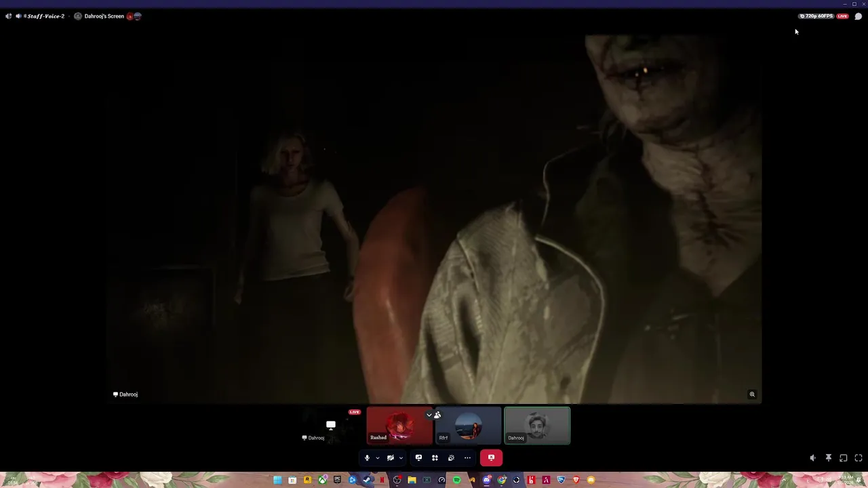868x488 pixels.
Task: Mute the microphone
Action: [x=367, y=457]
